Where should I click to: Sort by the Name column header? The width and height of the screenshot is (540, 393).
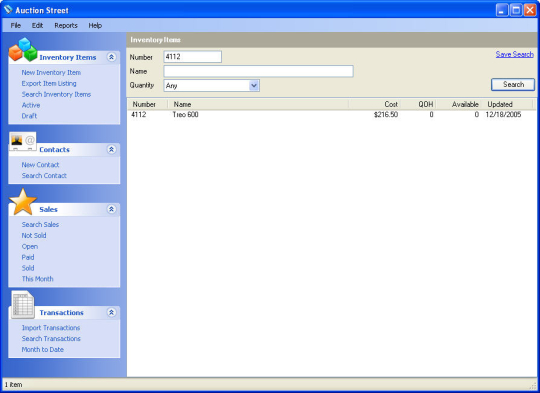tap(258, 104)
